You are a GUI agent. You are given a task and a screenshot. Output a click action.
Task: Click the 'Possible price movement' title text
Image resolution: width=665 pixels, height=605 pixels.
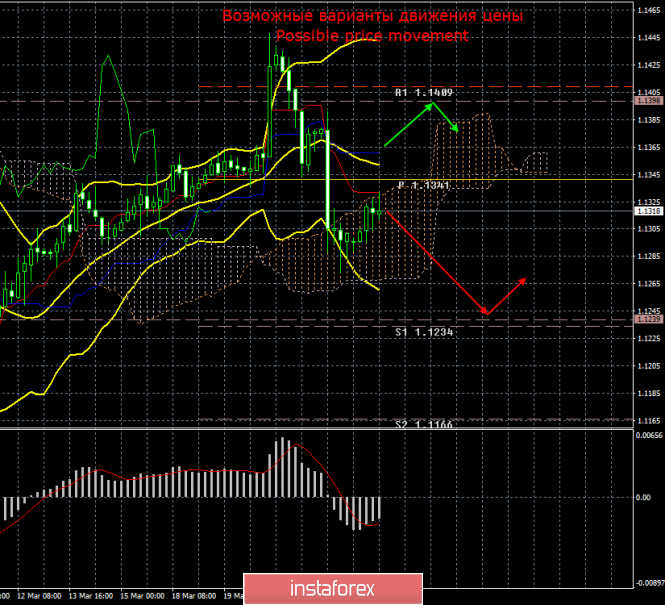coord(372,35)
